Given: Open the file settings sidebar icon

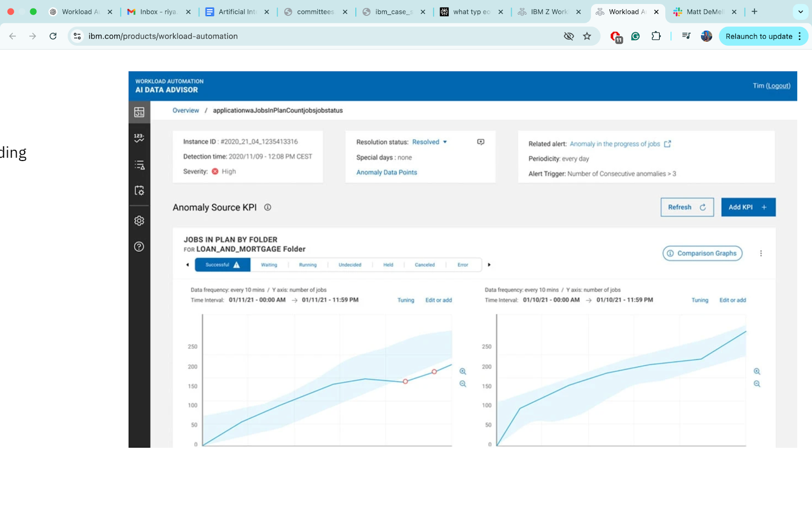Looking at the screenshot, I should point(139,190).
